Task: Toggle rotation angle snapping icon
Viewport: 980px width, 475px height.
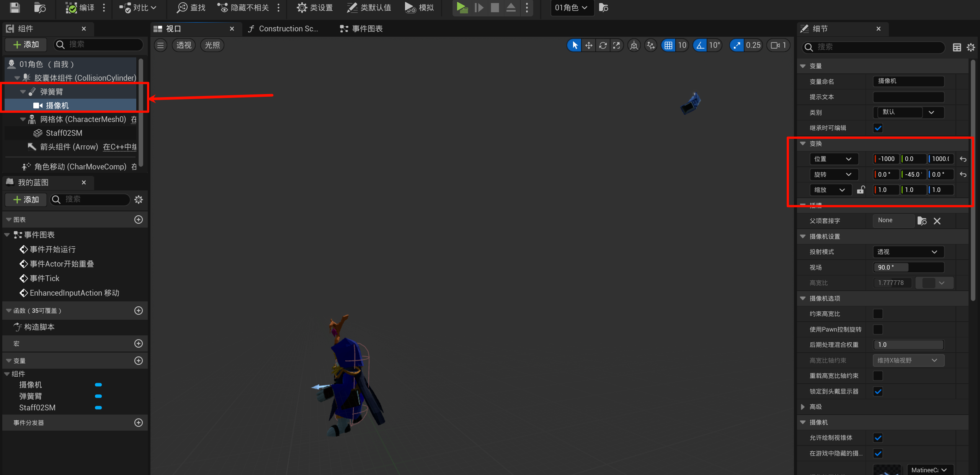Action: pos(700,46)
